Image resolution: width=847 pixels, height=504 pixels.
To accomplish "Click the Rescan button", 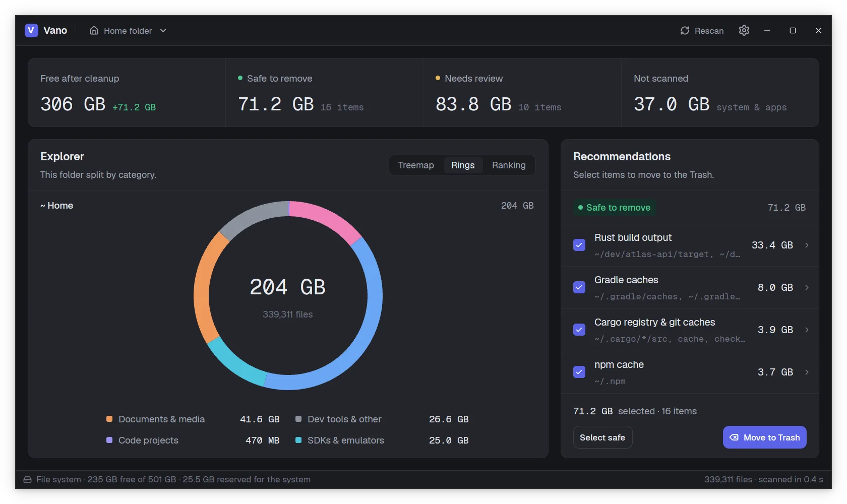I will [702, 31].
